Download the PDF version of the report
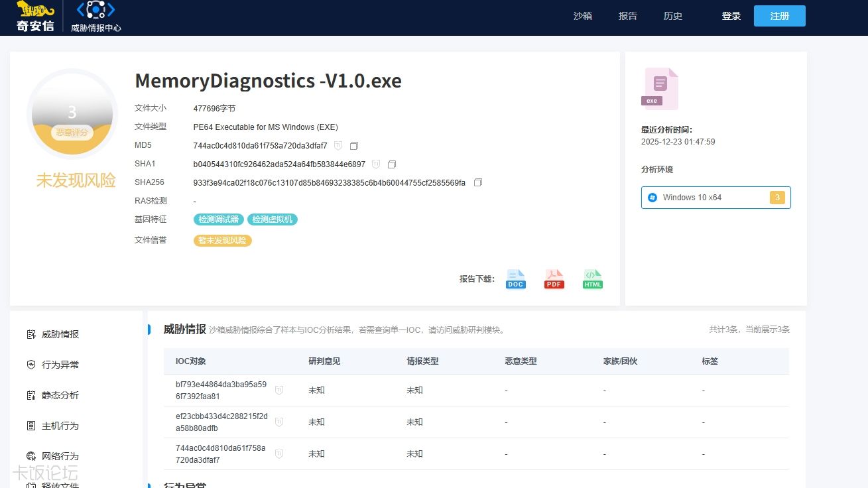868x488 pixels. point(554,278)
